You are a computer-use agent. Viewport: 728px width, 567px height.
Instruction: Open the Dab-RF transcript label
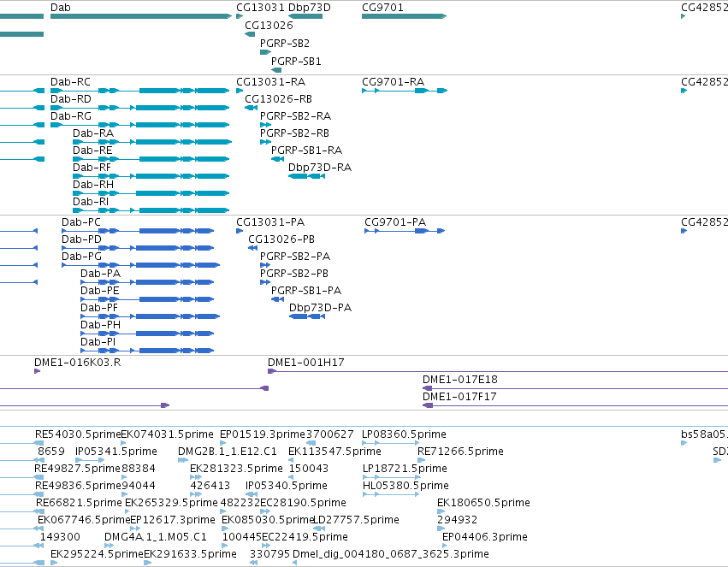click(x=92, y=168)
